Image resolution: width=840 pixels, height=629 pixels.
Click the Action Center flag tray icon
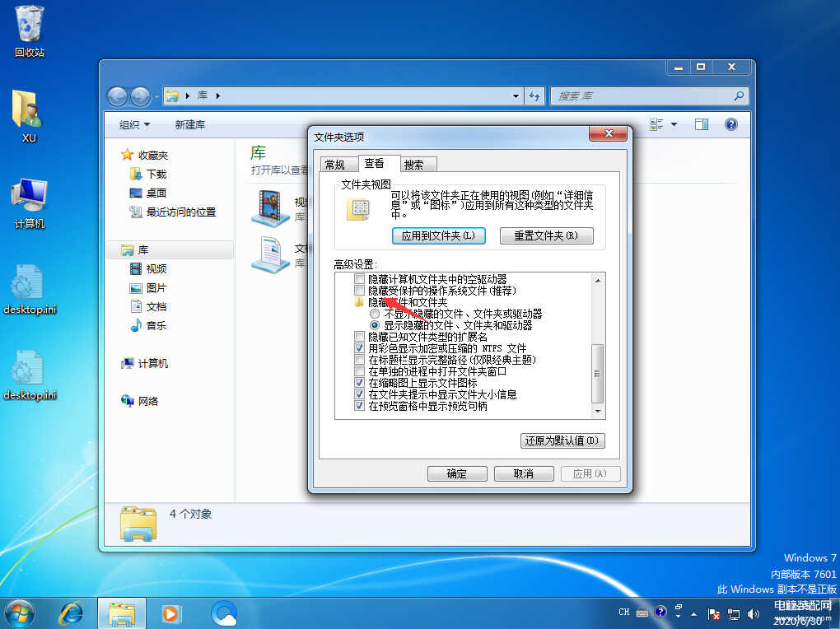coord(713,614)
